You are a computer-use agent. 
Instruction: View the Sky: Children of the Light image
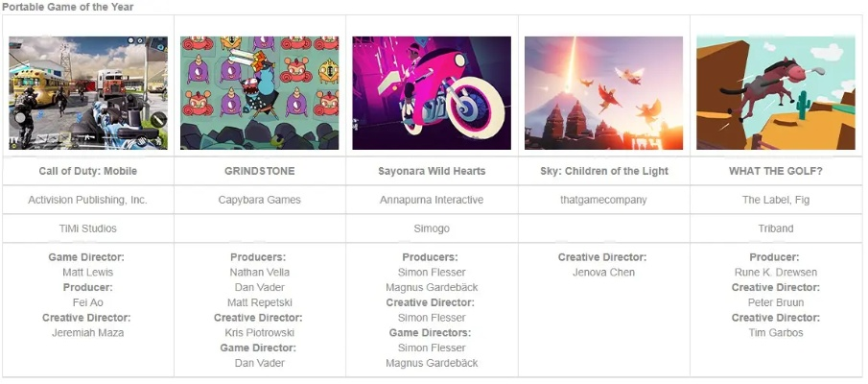point(603,93)
